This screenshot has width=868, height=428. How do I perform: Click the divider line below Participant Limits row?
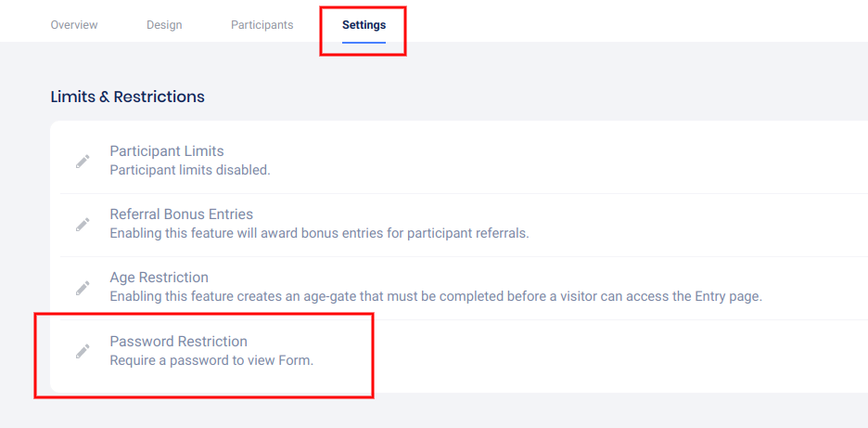tap(464, 193)
